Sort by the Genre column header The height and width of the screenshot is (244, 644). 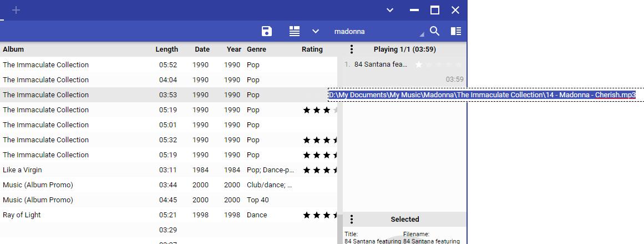(256, 49)
